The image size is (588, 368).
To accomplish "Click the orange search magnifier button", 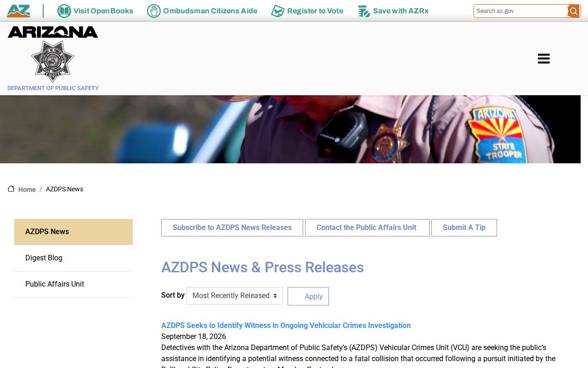I will point(573,11).
